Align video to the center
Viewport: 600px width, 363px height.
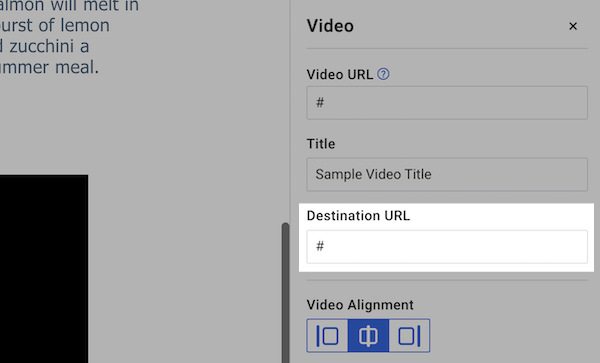(x=368, y=336)
